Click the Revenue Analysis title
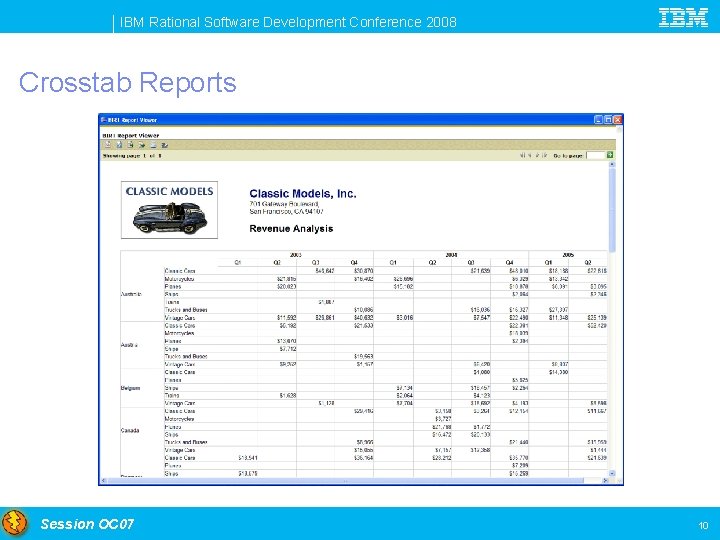Image resolution: width=720 pixels, height=540 pixels. [x=291, y=229]
